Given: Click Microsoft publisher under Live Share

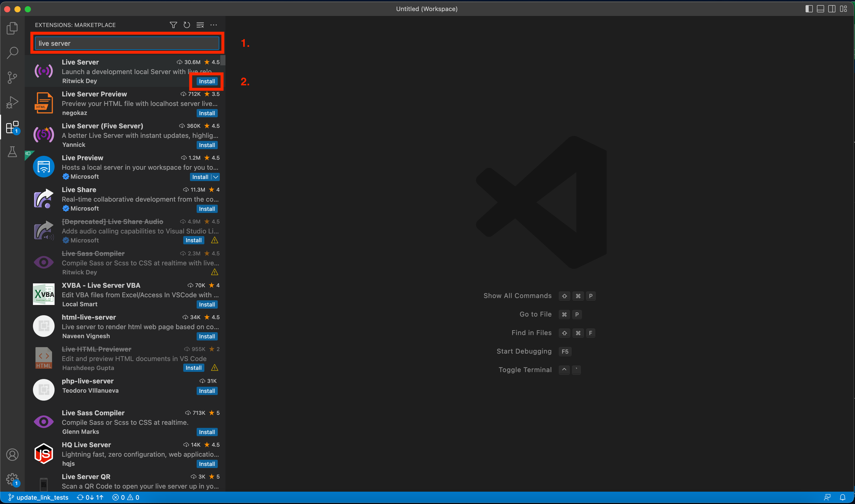Looking at the screenshot, I should tap(85, 209).
